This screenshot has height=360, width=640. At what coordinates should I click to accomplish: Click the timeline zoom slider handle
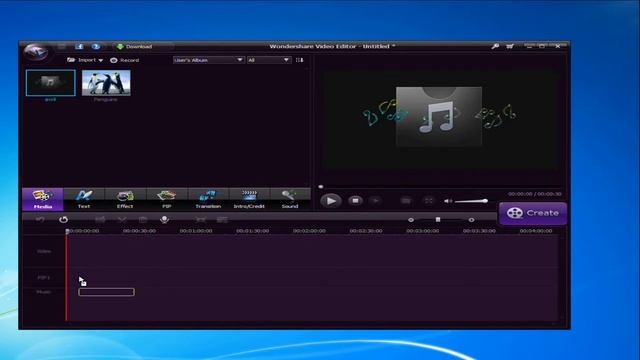(x=438, y=220)
